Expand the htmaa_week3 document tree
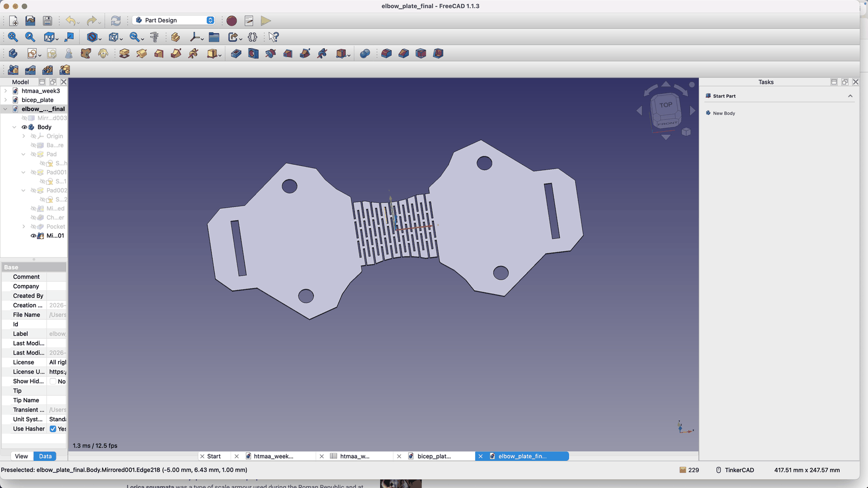This screenshot has height=488, width=868. (5, 91)
